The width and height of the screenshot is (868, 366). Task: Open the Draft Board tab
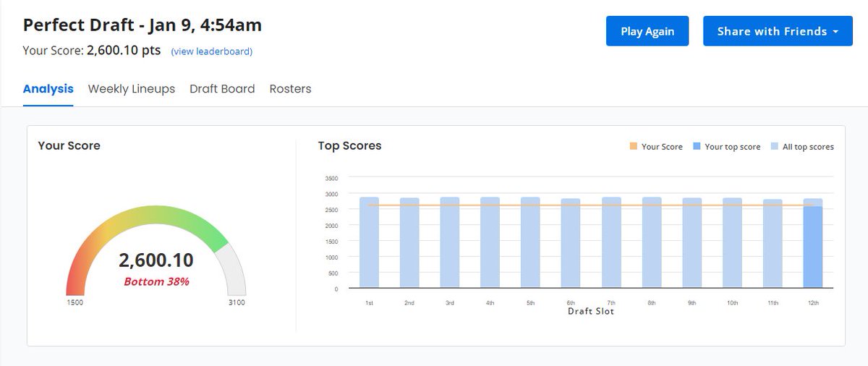click(222, 89)
